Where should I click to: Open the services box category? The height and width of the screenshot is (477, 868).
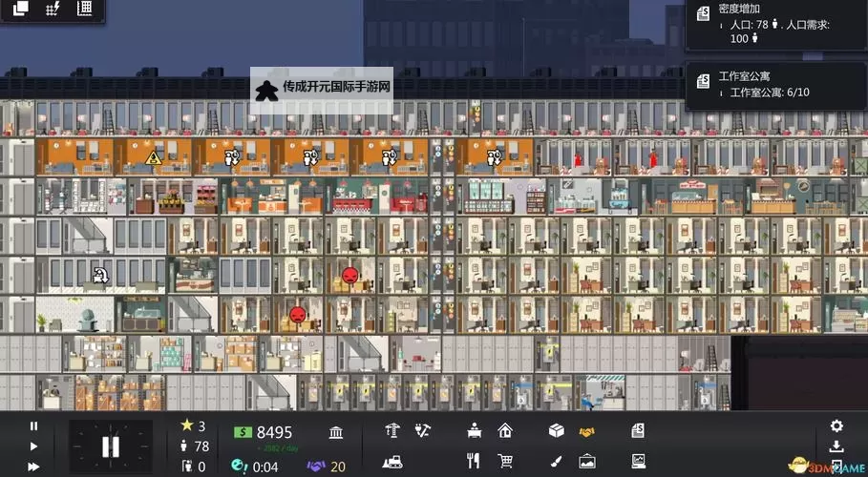[x=557, y=430]
